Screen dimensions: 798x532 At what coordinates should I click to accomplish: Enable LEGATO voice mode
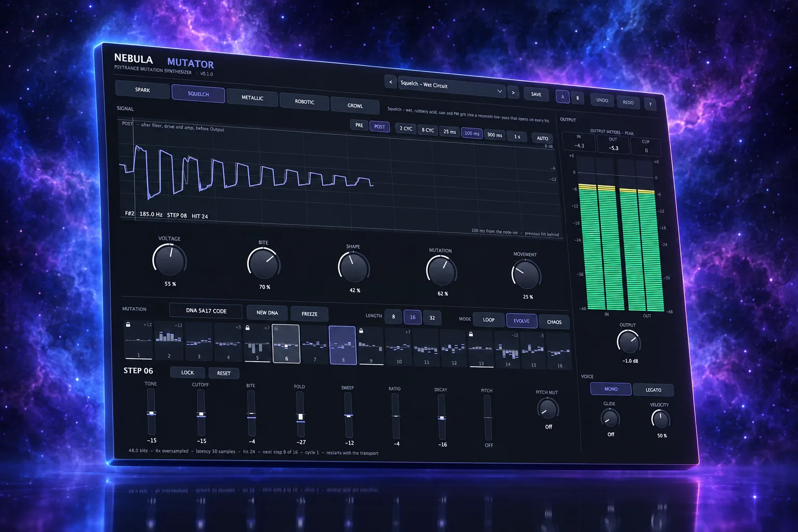[x=654, y=390]
